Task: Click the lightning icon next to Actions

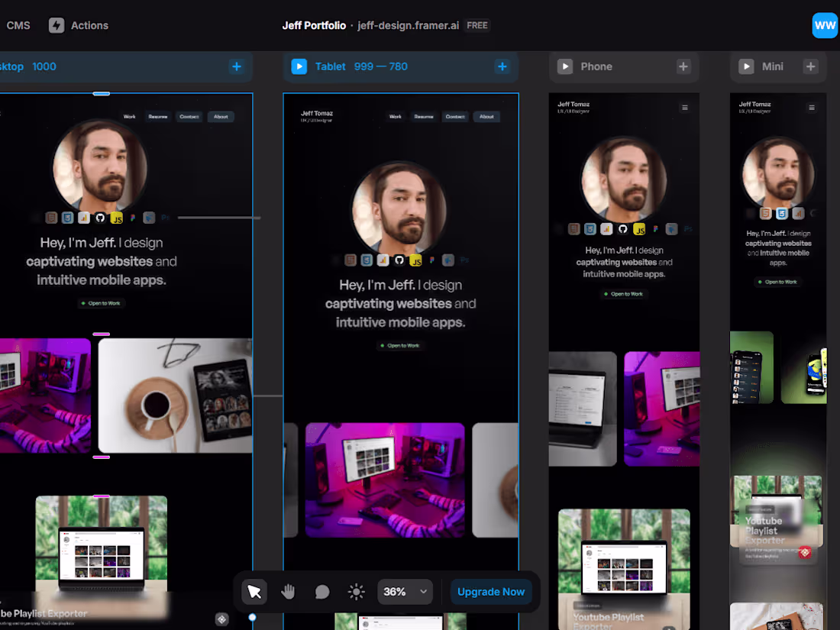Action: point(57,25)
